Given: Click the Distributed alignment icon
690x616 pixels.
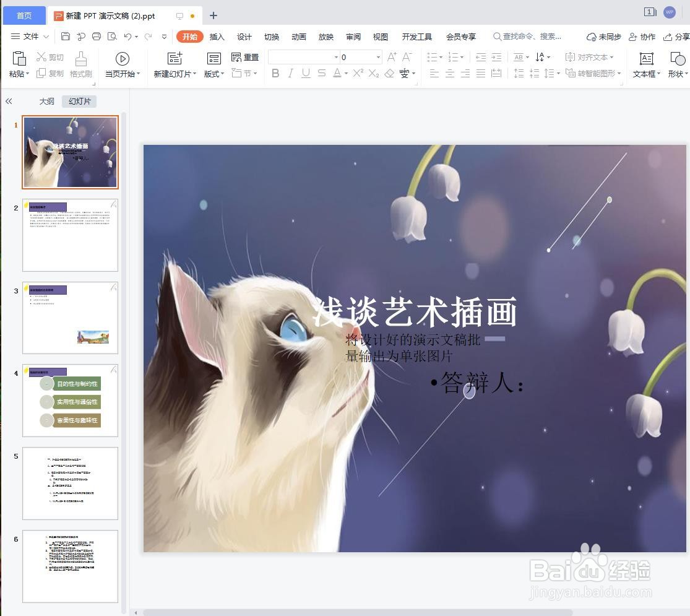Looking at the screenshot, I should coord(496,73).
